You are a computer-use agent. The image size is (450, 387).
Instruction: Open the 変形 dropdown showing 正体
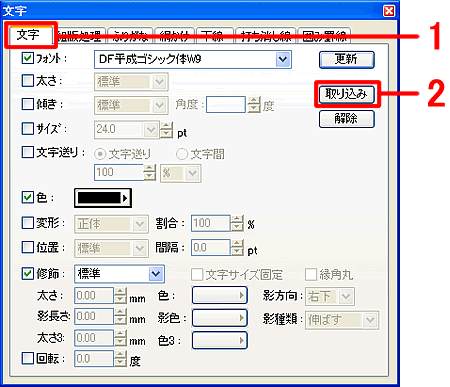tap(111, 224)
